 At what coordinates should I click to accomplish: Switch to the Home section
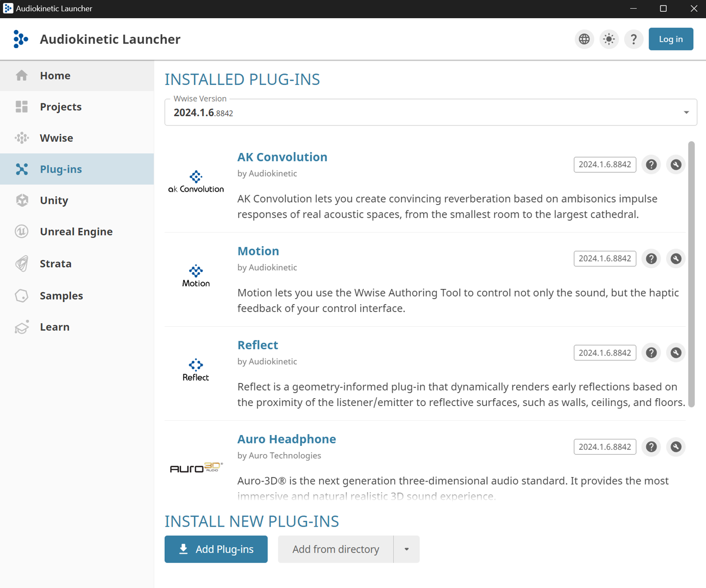point(55,76)
